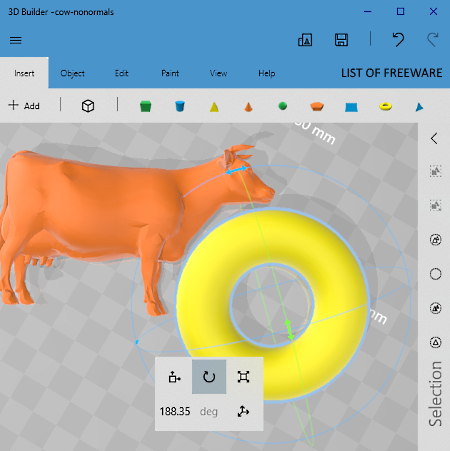This screenshot has height=451, width=450.
Task: Select the Scale tool
Action: (243, 377)
